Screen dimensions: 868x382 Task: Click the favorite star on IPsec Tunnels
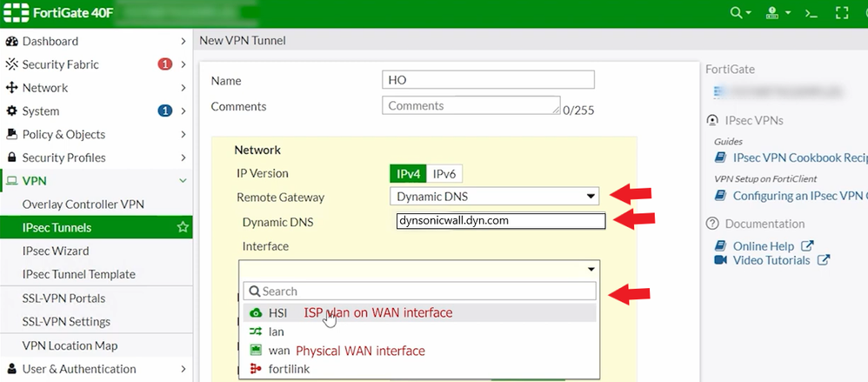point(183,227)
